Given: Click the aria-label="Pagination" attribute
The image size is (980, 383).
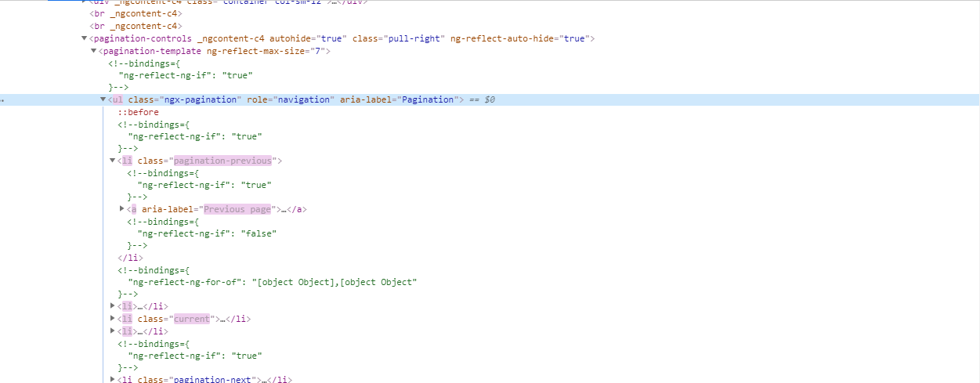Looking at the screenshot, I should (400, 99).
